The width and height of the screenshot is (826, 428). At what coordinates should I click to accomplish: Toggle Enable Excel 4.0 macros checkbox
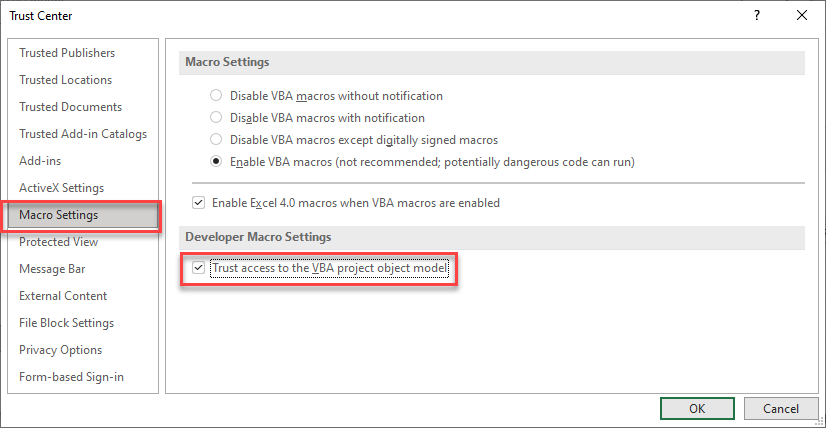click(x=199, y=203)
